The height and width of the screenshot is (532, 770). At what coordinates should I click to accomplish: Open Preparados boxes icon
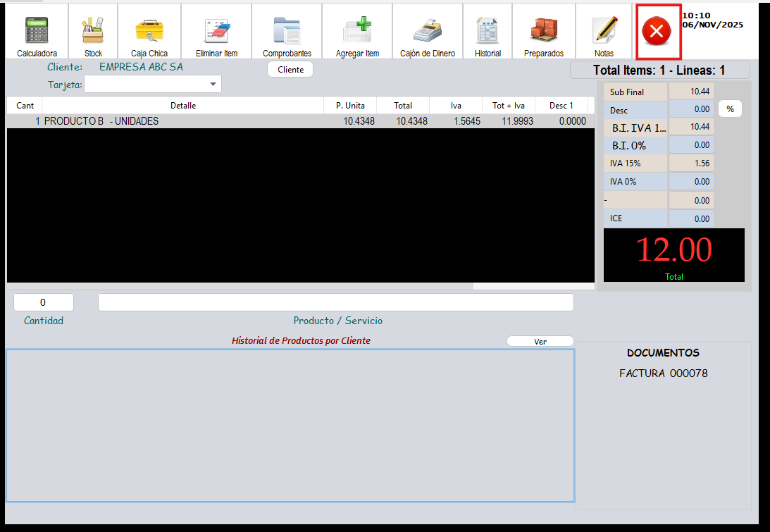pos(543,32)
